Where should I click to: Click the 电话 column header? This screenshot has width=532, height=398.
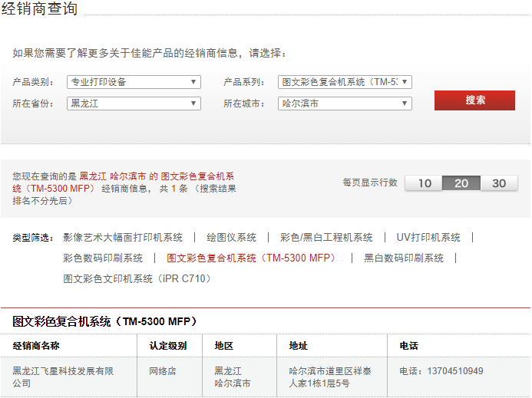(409, 346)
